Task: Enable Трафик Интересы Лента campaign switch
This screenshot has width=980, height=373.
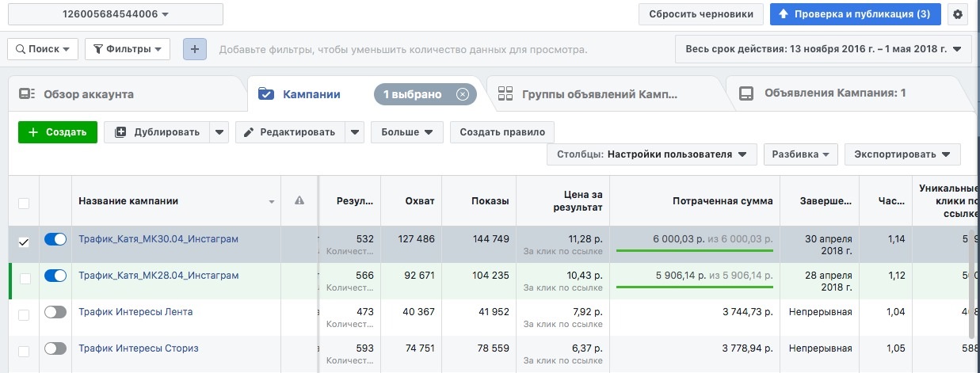Action: (55, 312)
